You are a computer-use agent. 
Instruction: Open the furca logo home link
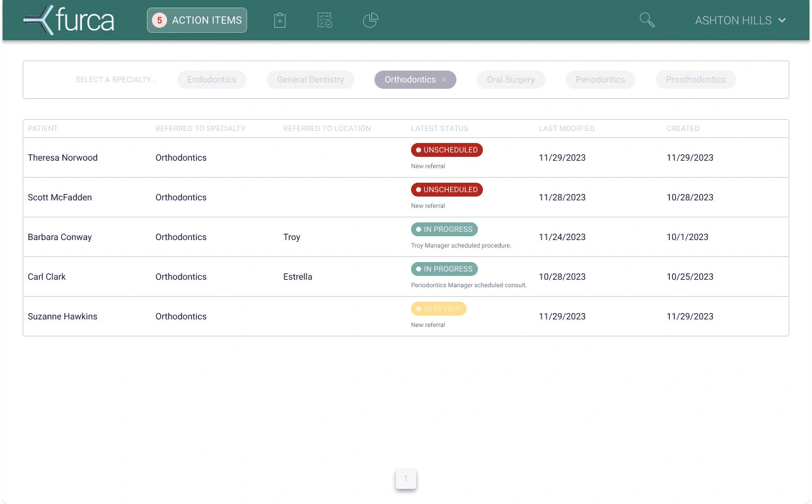click(69, 20)
